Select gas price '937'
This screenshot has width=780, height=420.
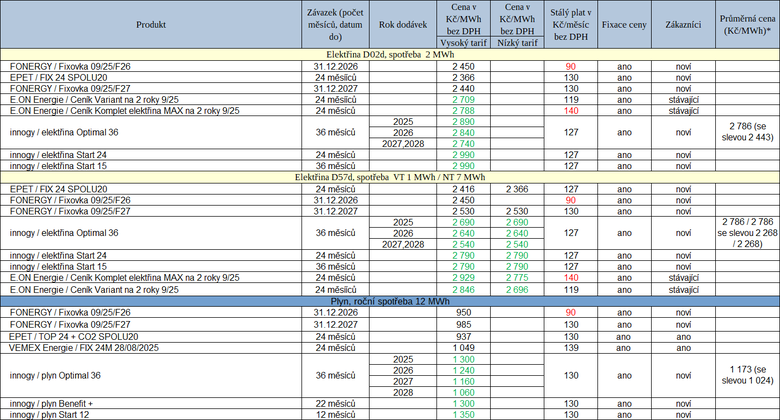[464, 337]
